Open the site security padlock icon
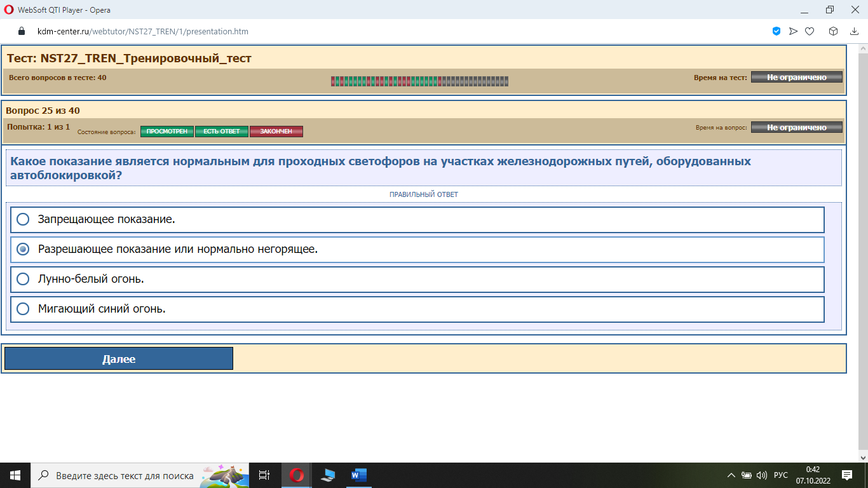The height and width of the screenshot is (488, 868). 21,31
